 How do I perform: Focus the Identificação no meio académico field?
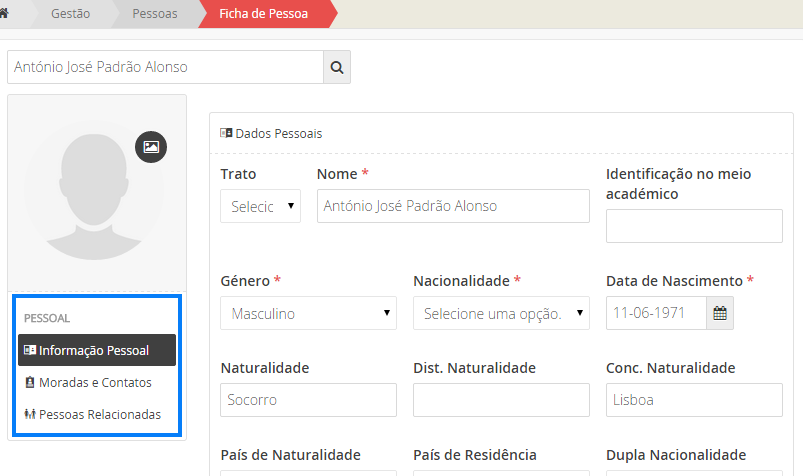(694, 226)
